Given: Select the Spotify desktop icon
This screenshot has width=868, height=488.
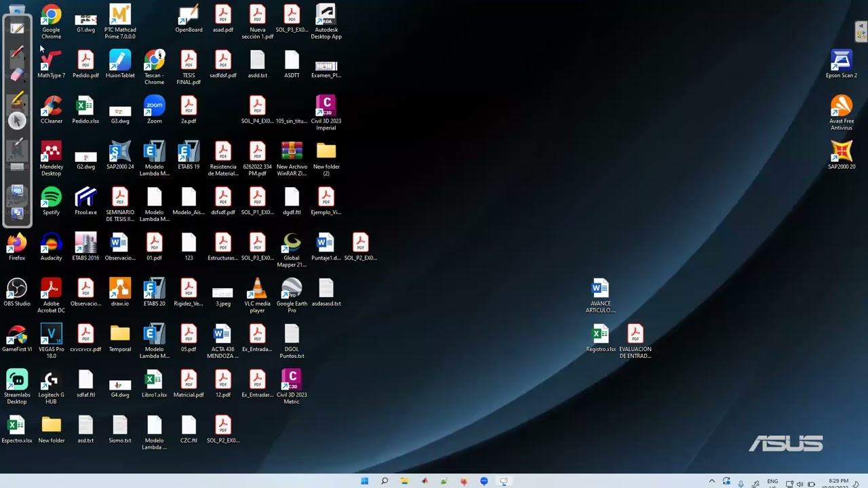Looking at the screenshot, I should pyautogui.click(x=51, y=201).
